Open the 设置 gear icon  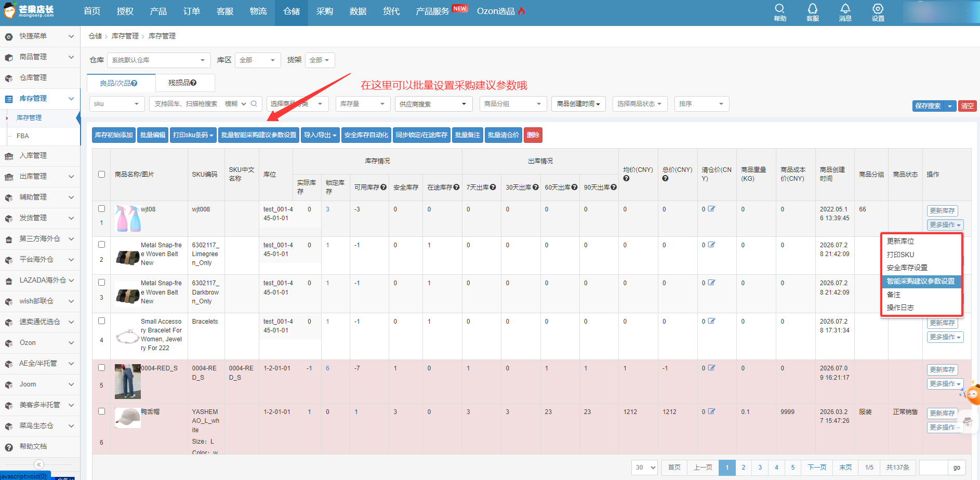(878, 8)
